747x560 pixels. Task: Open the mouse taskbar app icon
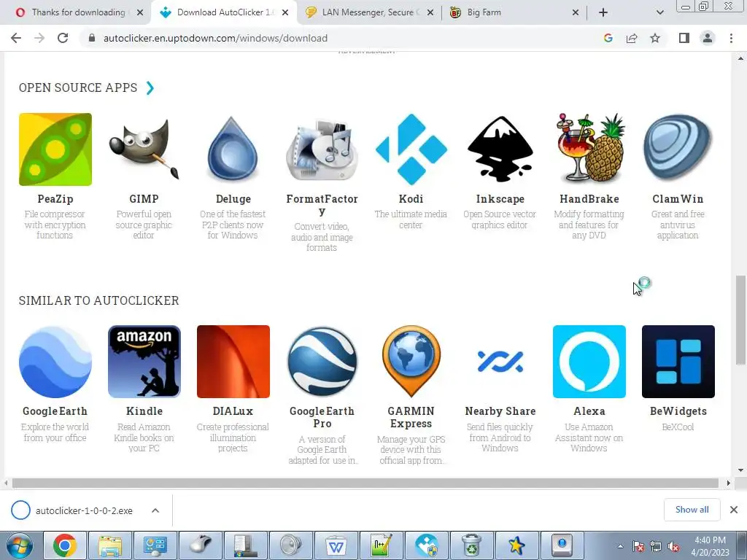201,545
